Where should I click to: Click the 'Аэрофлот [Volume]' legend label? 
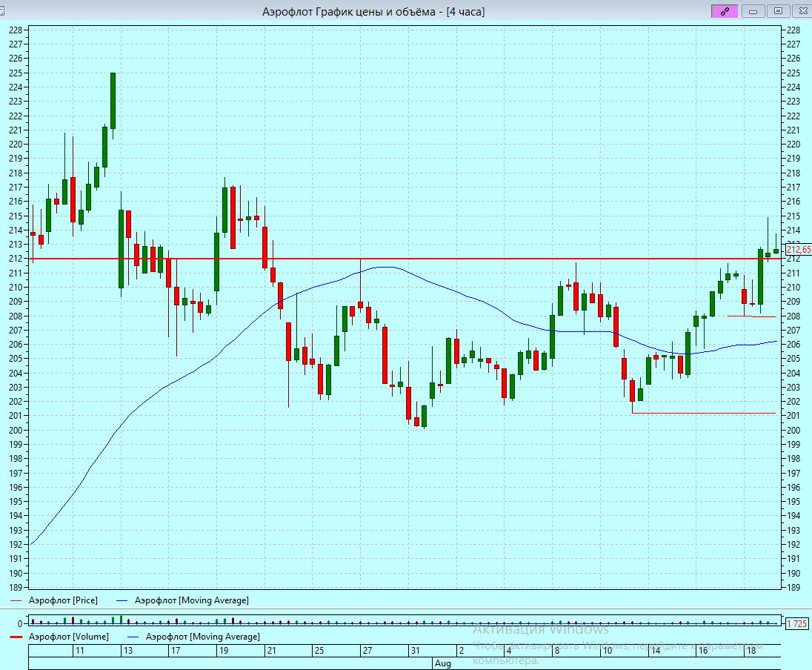coord(69,637)
